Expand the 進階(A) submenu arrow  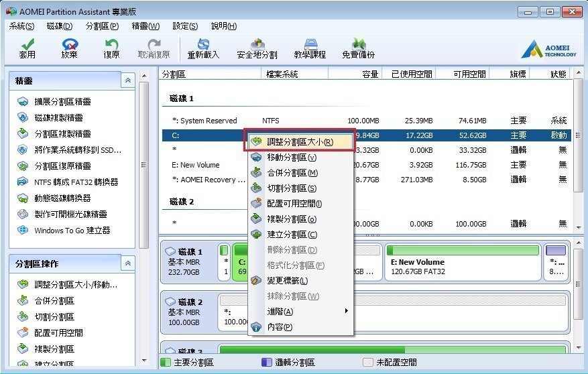click(x=346, y=311)
